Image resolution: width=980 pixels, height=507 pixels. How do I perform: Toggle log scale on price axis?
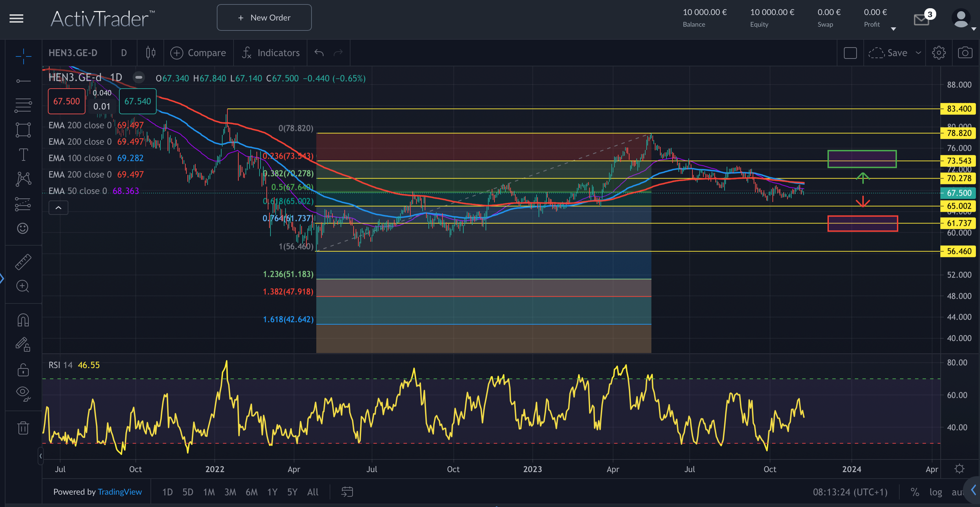(936, 492)
